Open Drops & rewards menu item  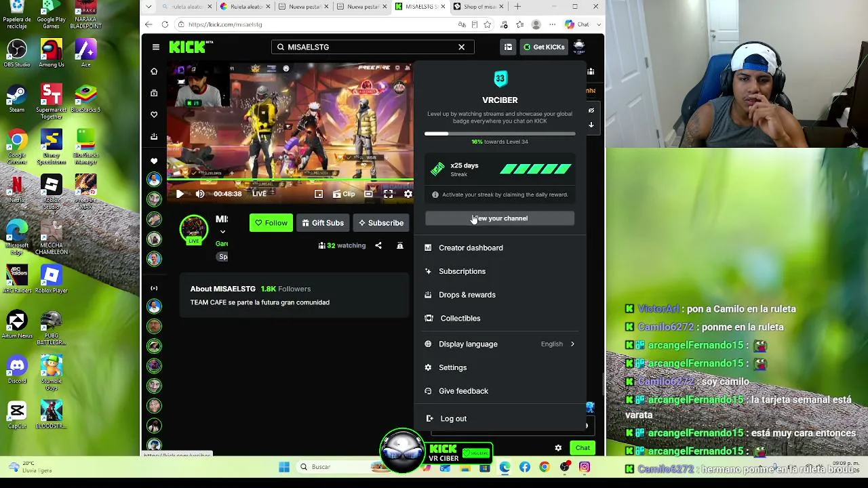click(500, 295)
